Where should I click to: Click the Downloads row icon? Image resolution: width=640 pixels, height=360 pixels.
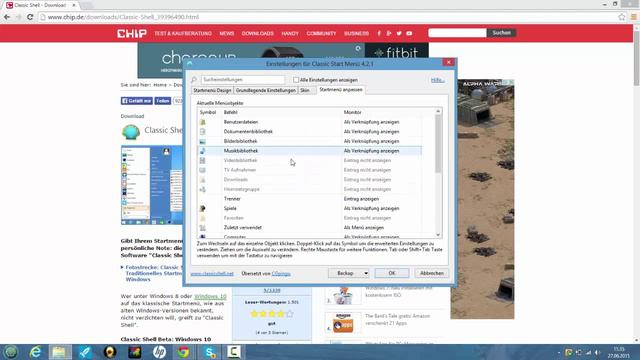click(202, 180)
